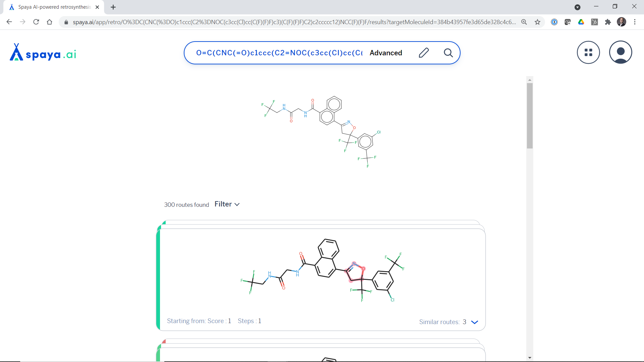Viewport: 644px width, 362px height.
Task: Click the browser address bar URL
Action: click(x=294, y=22)
